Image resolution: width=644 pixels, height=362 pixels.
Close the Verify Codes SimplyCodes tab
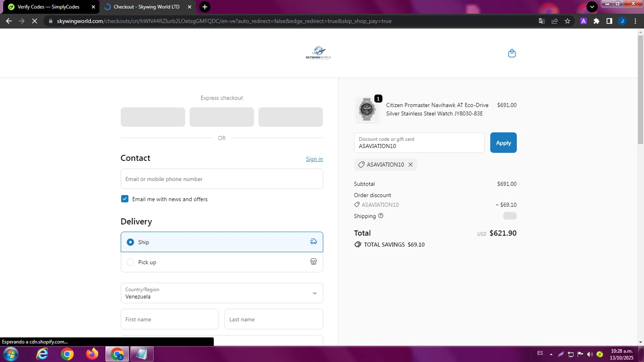pos(93,7)
